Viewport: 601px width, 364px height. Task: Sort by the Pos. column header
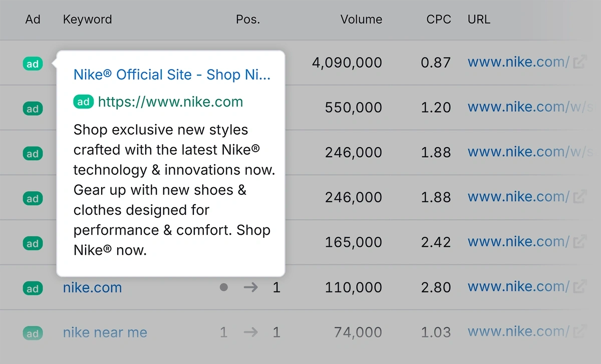[x=247, y=20]
